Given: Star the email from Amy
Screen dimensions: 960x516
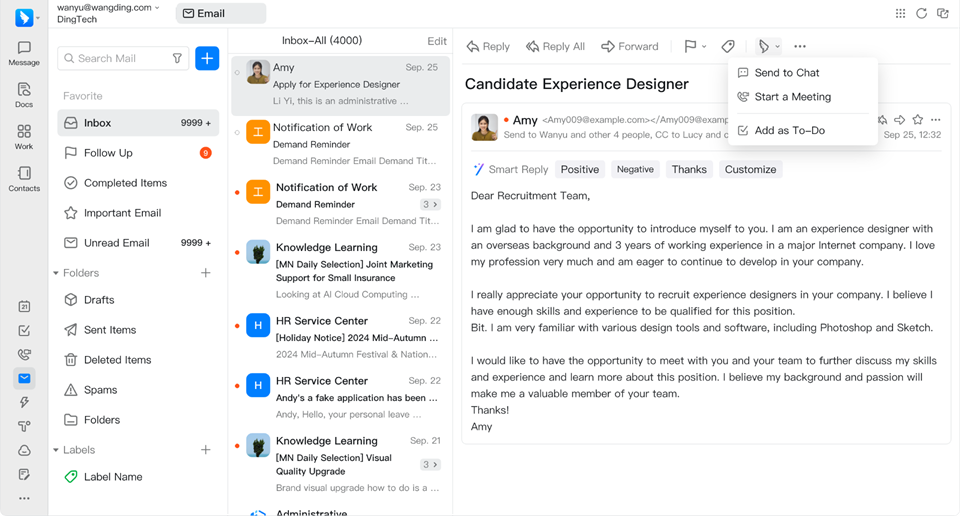Looking at the screenshot, I should 917,120.
